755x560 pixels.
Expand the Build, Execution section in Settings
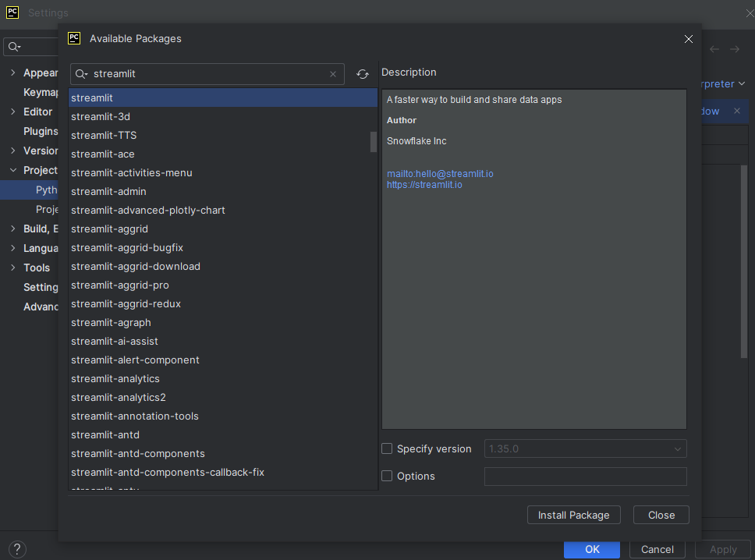click(13, 229)
